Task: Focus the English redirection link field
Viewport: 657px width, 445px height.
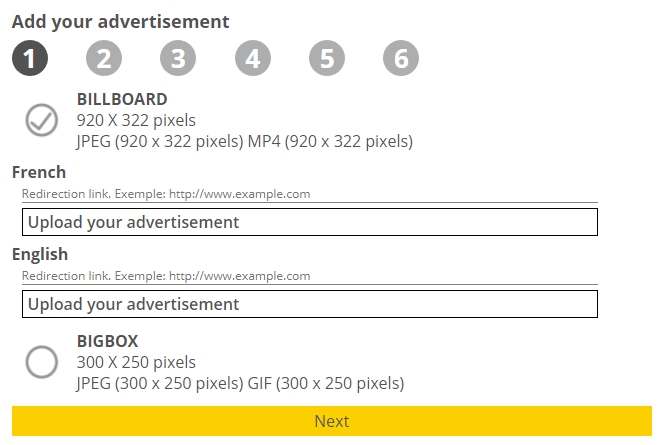Action: pyautogui.click(x=309, y=276)
